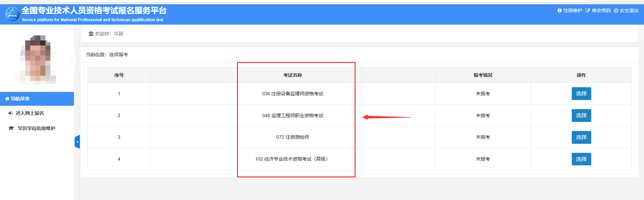Collapse the sidebar with the blue arrow handle

[x=77, y=142]
